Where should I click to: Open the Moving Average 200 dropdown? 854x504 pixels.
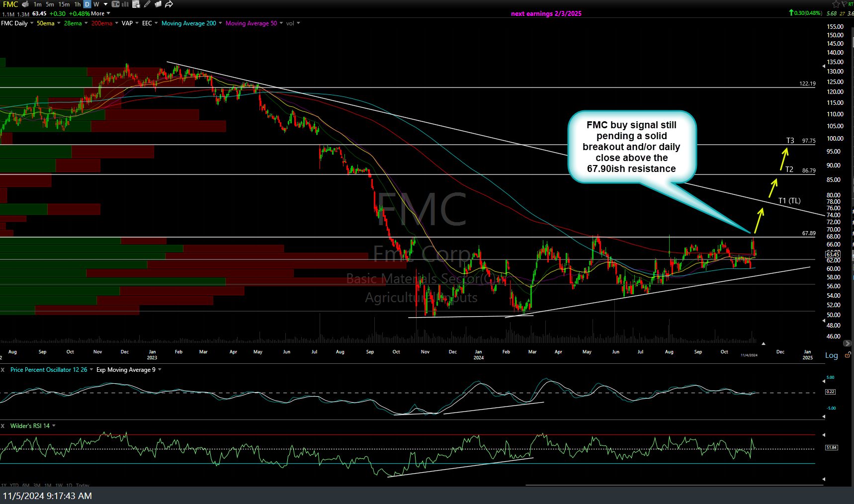[220, 23]
